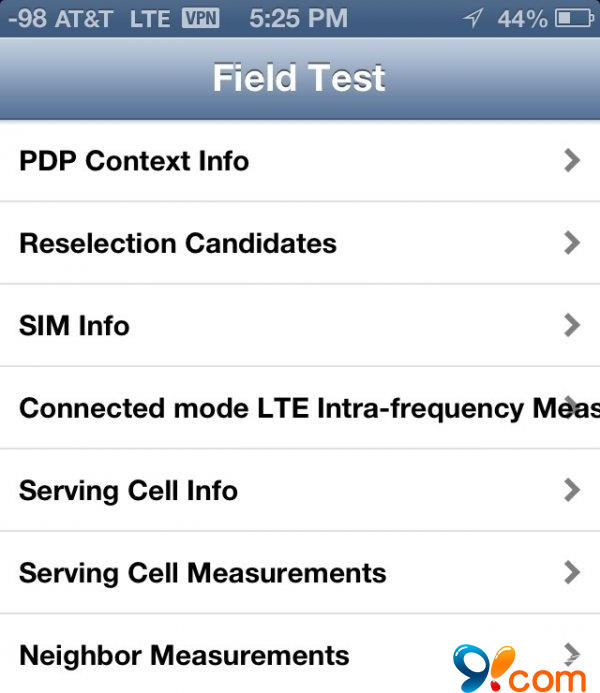Viewport: 600px width, 693px height.
Task: Tap chevron beside Serving Cell Info
Action: pos(572,491)
